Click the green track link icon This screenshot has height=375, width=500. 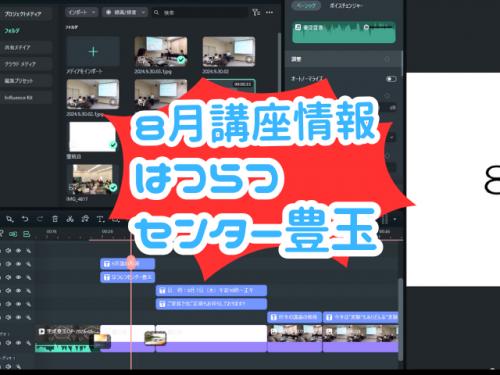pos(13,234)
